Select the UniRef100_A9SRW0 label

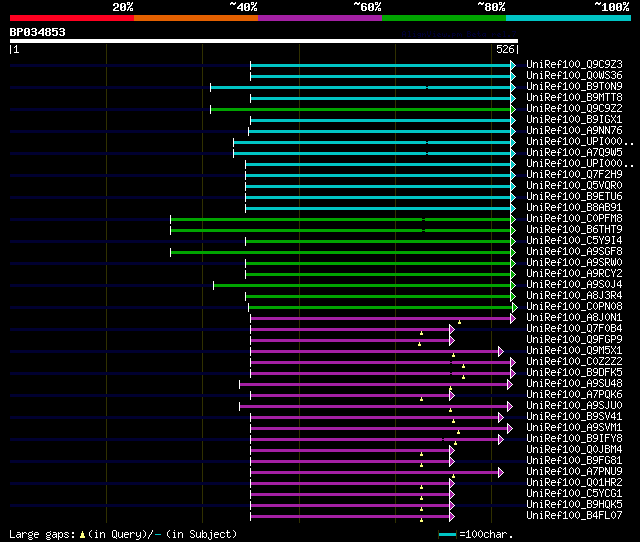coord(574,263)
